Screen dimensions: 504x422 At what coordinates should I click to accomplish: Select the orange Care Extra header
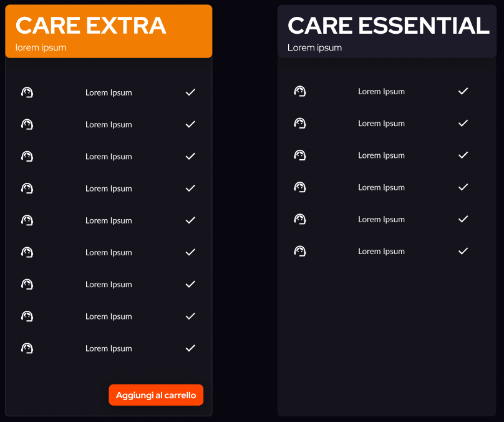coord(109,31)
